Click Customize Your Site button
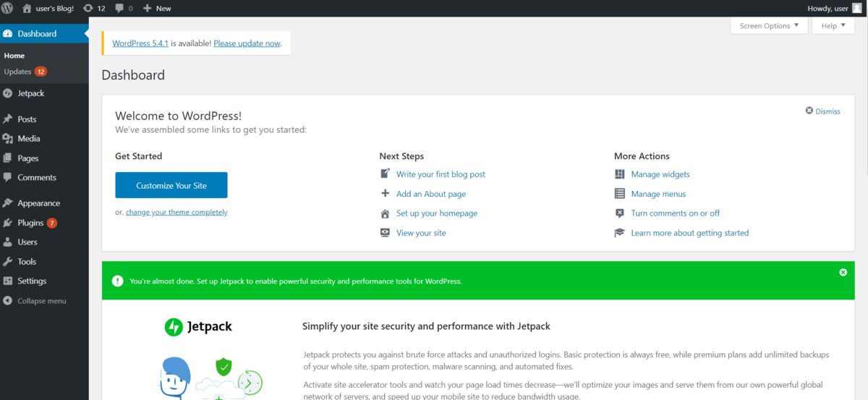 point(171,185)
